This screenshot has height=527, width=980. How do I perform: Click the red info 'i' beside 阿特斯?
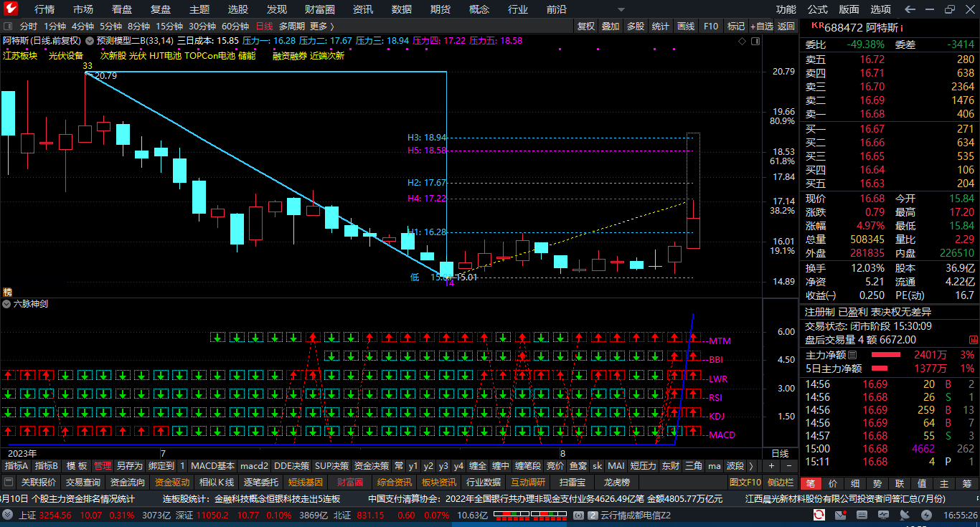point(902,27)
